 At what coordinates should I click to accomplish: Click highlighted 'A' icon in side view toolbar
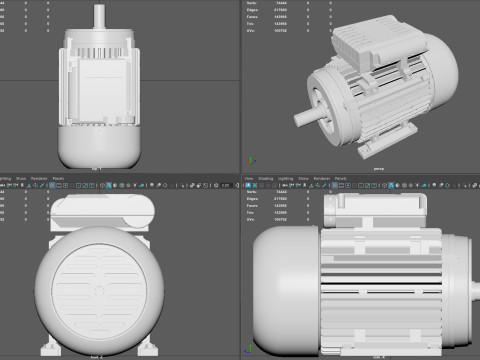248,185
